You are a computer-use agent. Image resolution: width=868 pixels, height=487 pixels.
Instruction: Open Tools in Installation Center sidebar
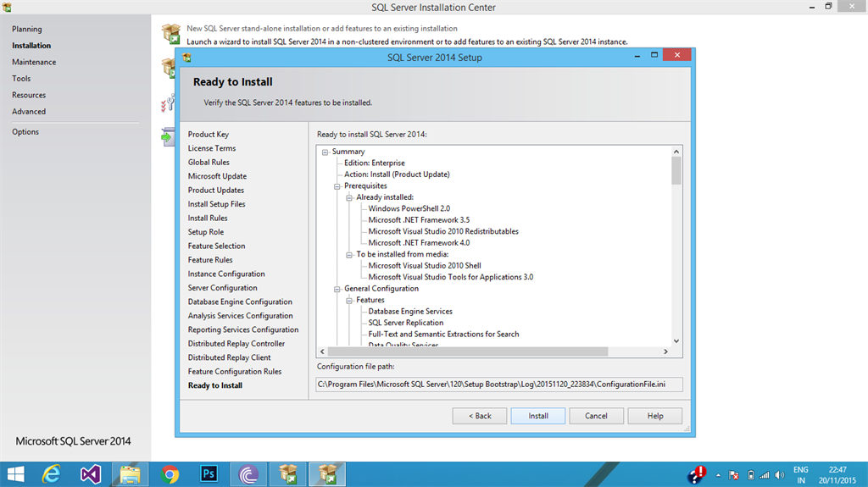(21, 79)
